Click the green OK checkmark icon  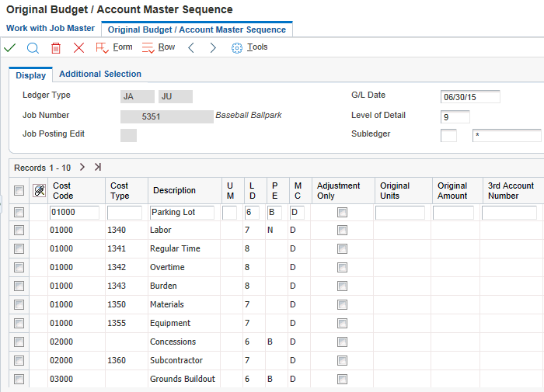(x=10, y=47)
